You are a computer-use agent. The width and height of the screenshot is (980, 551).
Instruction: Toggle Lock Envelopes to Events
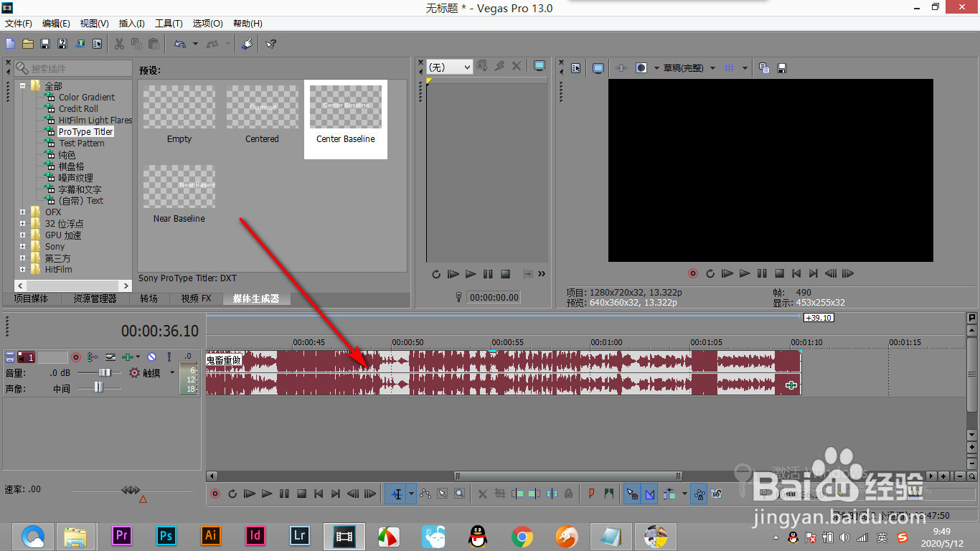(699, 494)
